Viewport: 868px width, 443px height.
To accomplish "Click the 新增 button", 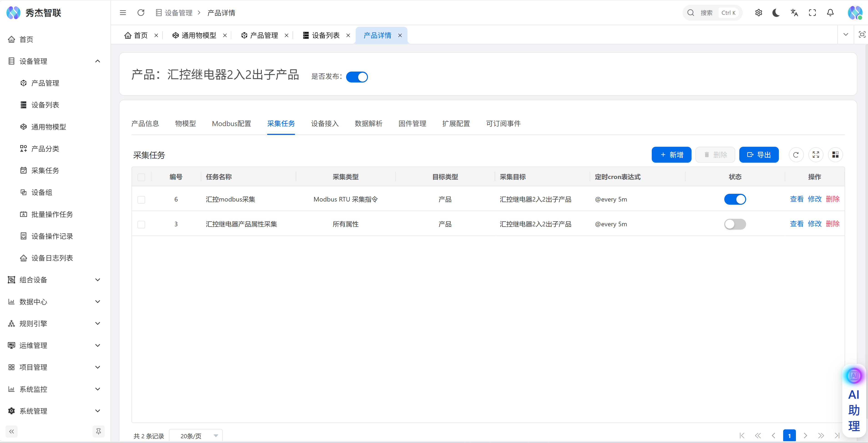I will pos(671,155).
